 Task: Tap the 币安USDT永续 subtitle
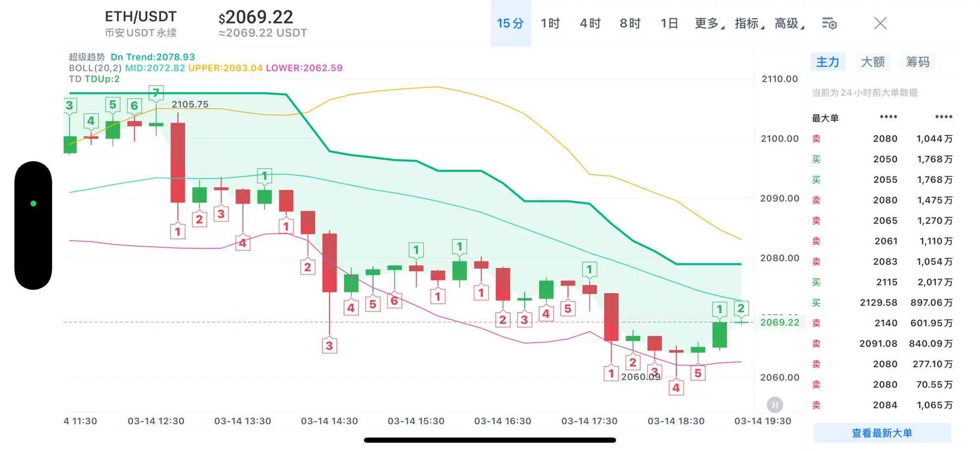pos(141,33)
